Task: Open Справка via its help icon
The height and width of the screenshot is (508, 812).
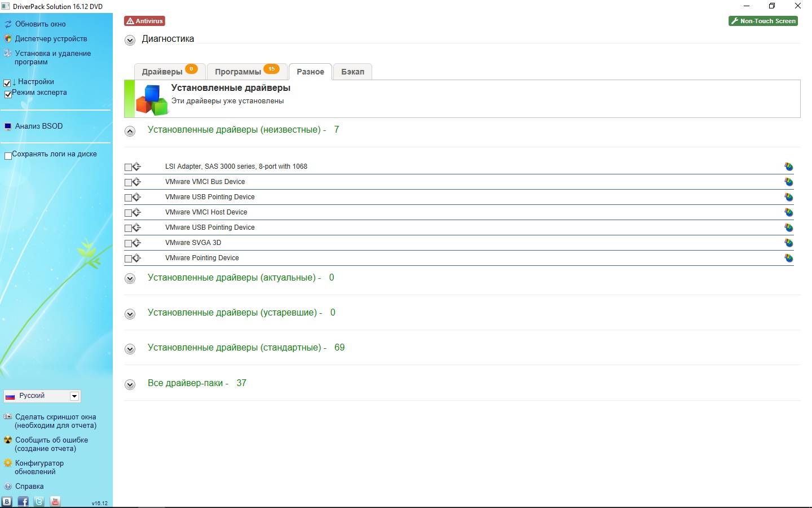Action: pyautogui.click(x=8, y=487)
